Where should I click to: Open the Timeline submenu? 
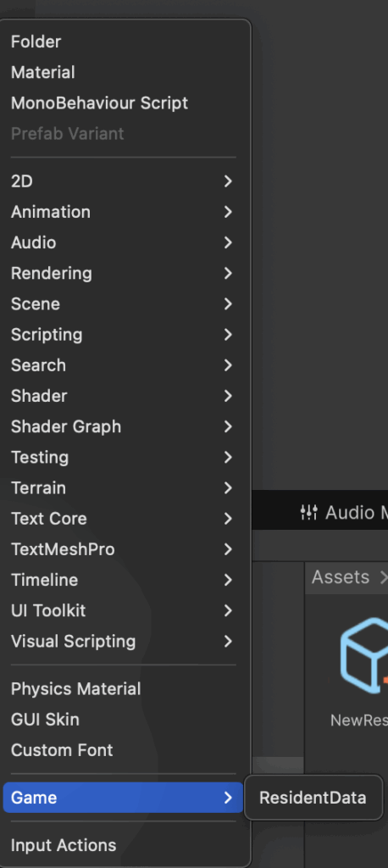click(x=123, y=580)
